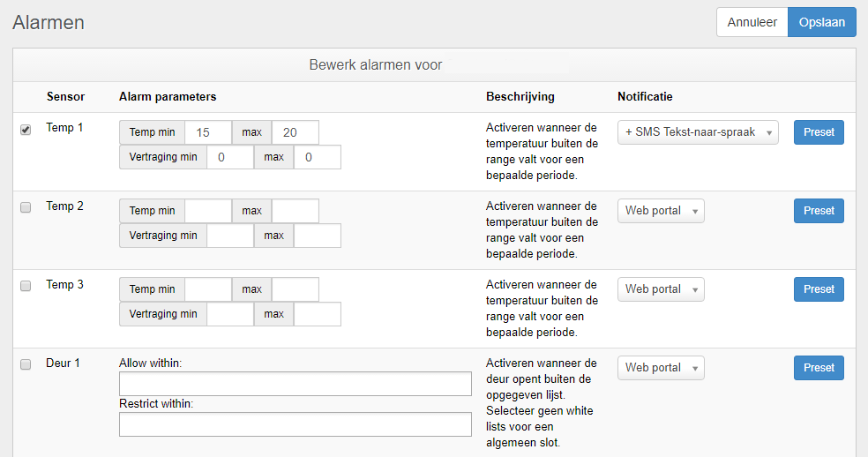The image size is (868, 457).
Task: Expand Deur 1 Web portal notification dropdown
Action: point(660,368)
